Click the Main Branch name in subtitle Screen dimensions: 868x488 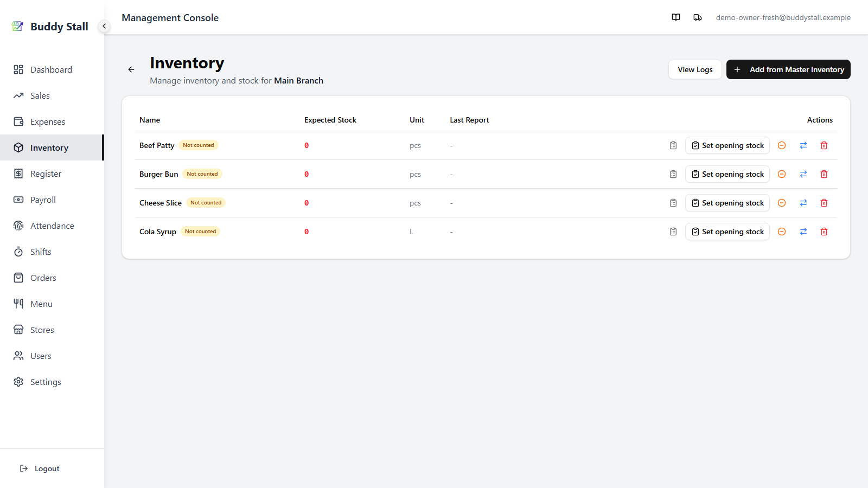(x=298, y=80)
